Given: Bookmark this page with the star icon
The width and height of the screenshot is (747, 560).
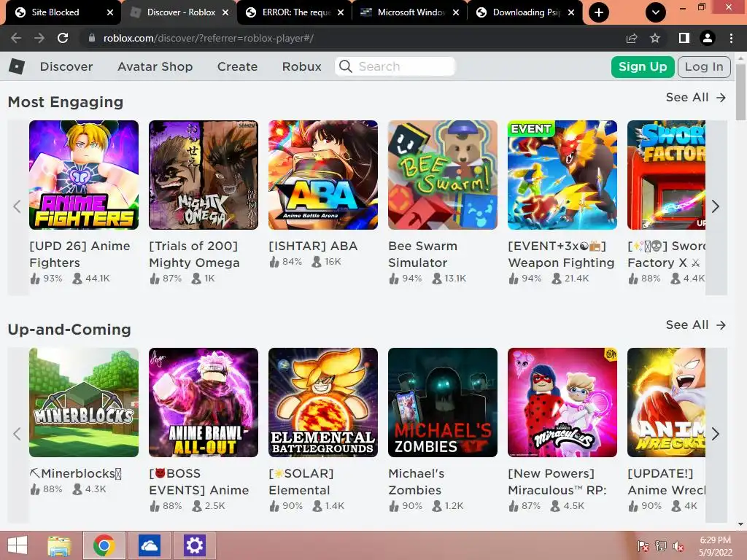Looking at the screenshot, I should coord(655,38).
